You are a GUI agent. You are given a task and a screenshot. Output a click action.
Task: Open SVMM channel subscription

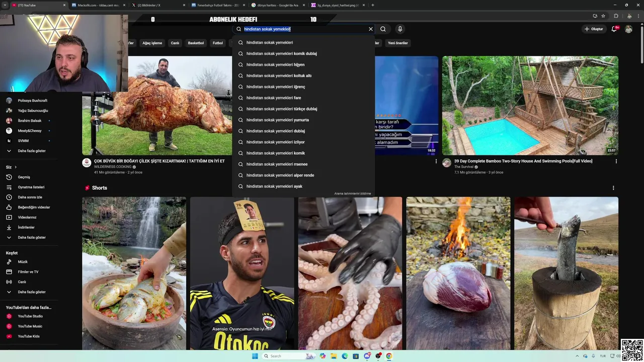click(x=23, y=141)
